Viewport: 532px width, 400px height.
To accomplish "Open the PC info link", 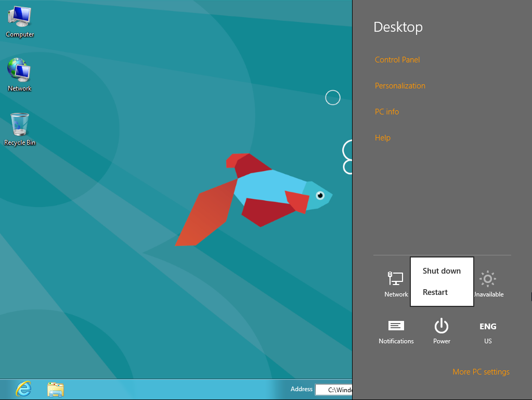I will pos(387,112).
